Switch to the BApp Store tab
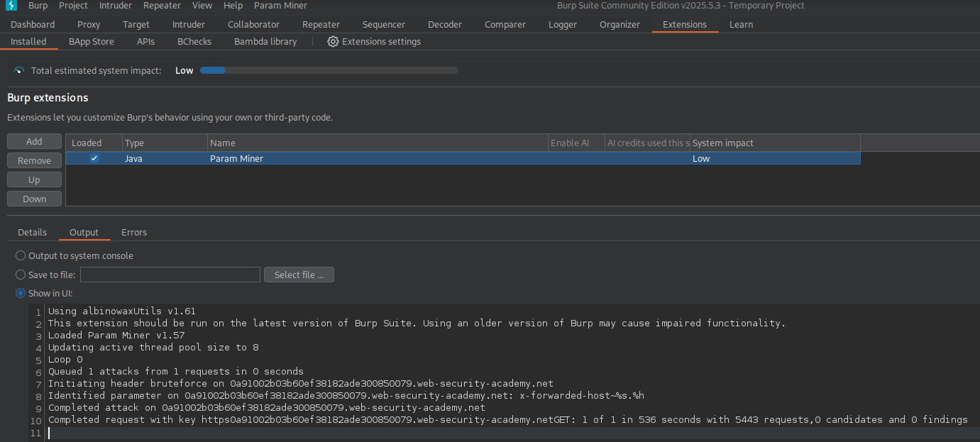The image size is (980, 442). click(x=92, y=42)
